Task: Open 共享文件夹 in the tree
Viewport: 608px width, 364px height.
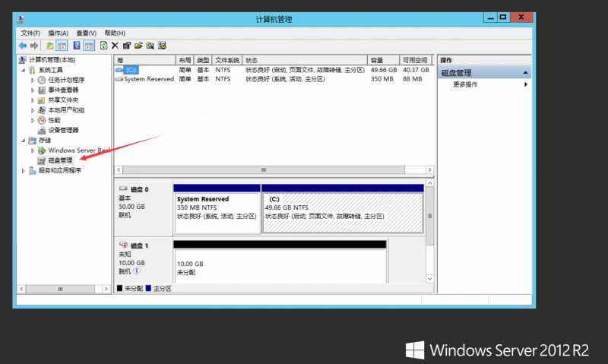Action: coord(63,100)
